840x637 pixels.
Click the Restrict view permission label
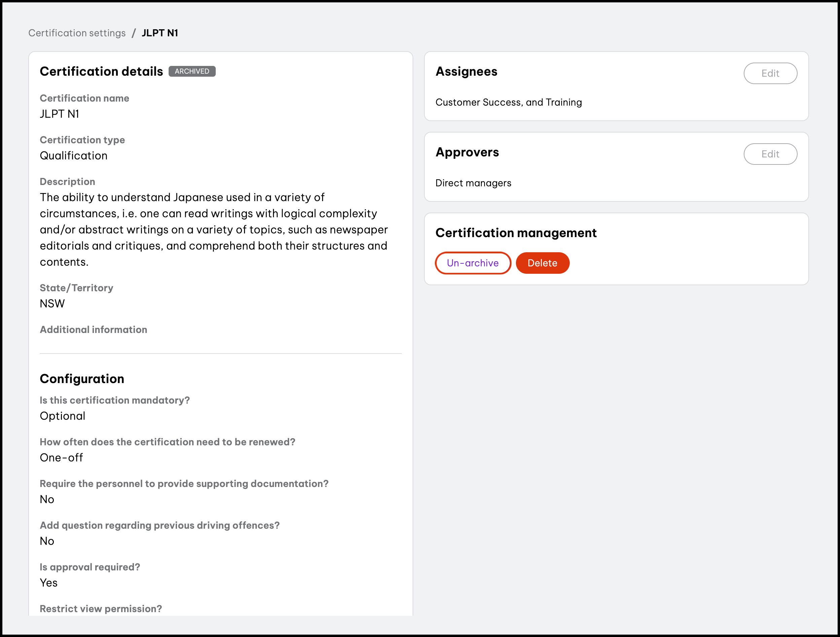pyautogui.click(x=101, y=609)
